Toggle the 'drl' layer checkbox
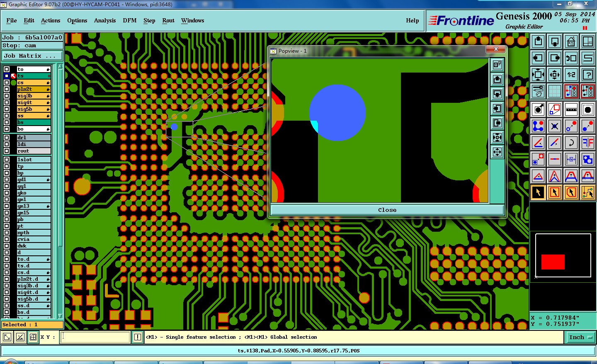 click(7, 138)
